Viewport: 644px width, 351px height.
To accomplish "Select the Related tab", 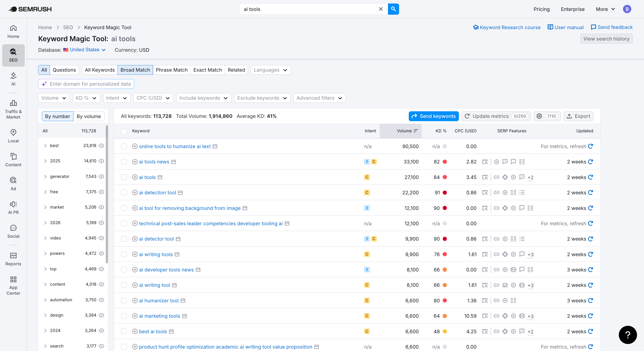I will coord(236,70).
